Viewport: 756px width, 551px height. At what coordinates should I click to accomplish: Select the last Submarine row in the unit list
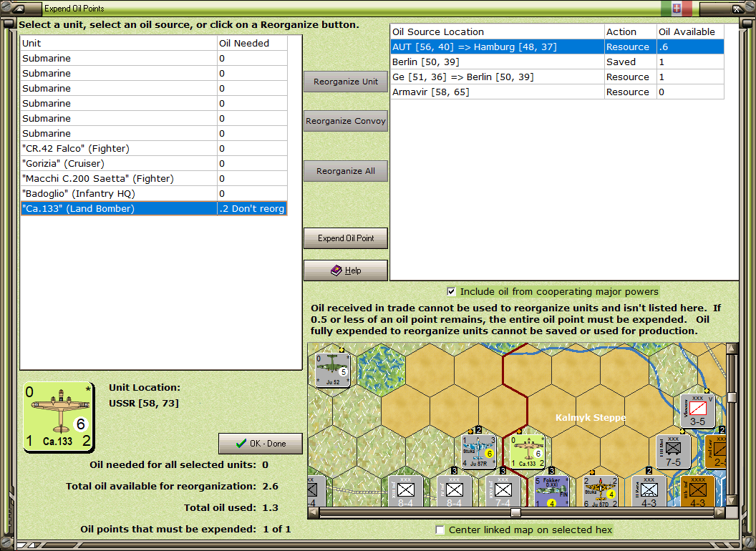[154, 134]
